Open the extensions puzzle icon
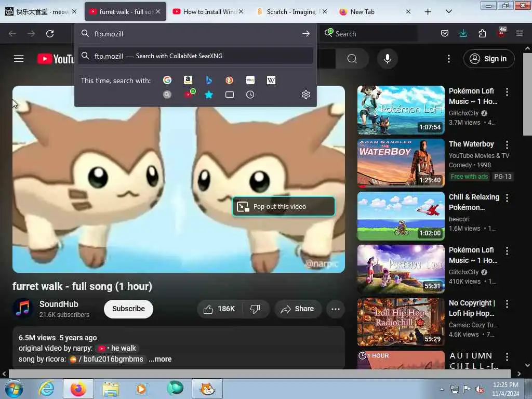Viewport: 532px width, 399px height. coord(482,33)
